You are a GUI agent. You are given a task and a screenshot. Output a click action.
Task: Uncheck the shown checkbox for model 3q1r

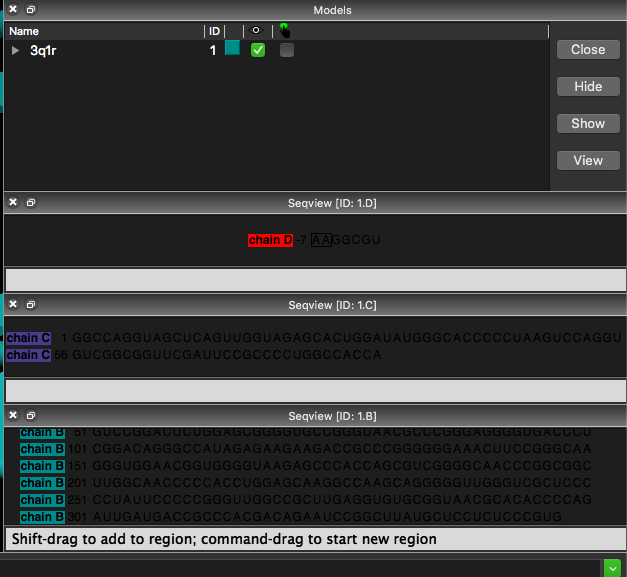(258, 50)
